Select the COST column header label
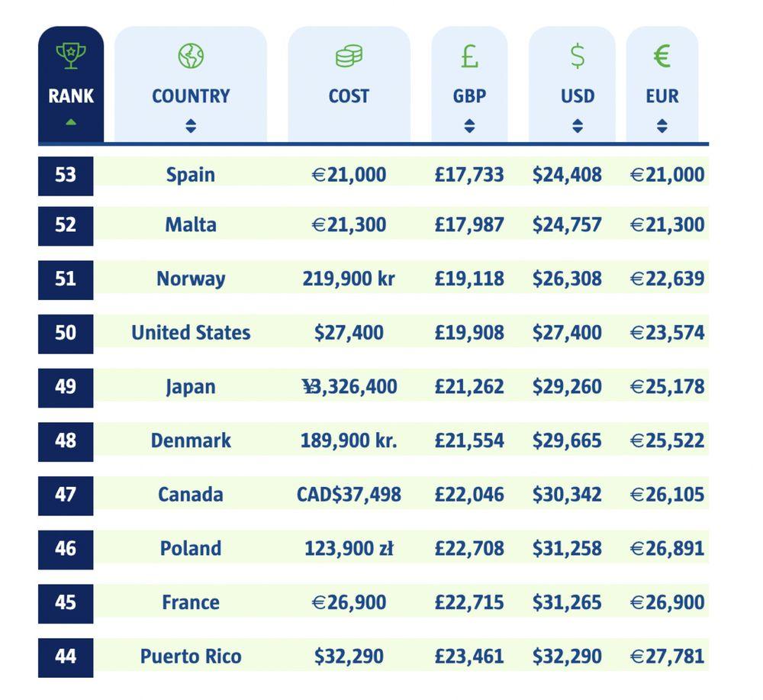The width and height of the screenshot is (763, 700). pyautogui.click(x=349, y=96)
